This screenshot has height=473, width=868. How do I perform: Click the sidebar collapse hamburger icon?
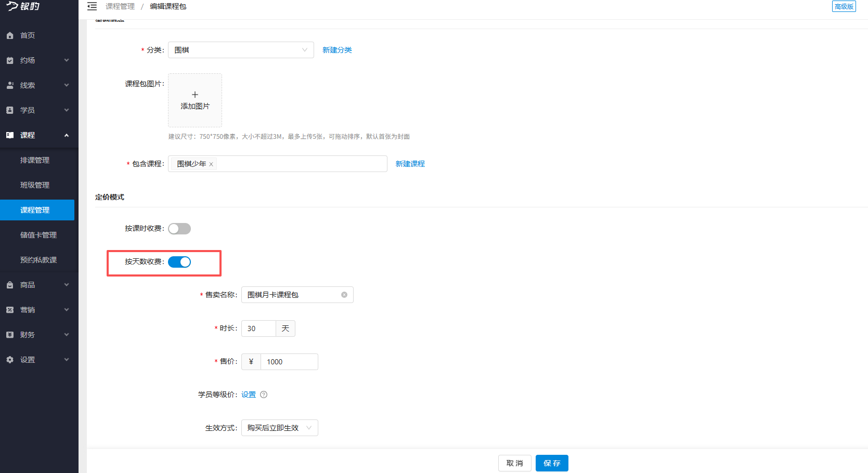92,6
